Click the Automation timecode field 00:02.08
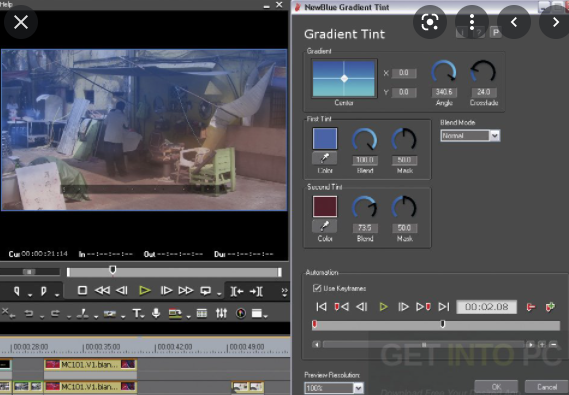 point(486,307)
